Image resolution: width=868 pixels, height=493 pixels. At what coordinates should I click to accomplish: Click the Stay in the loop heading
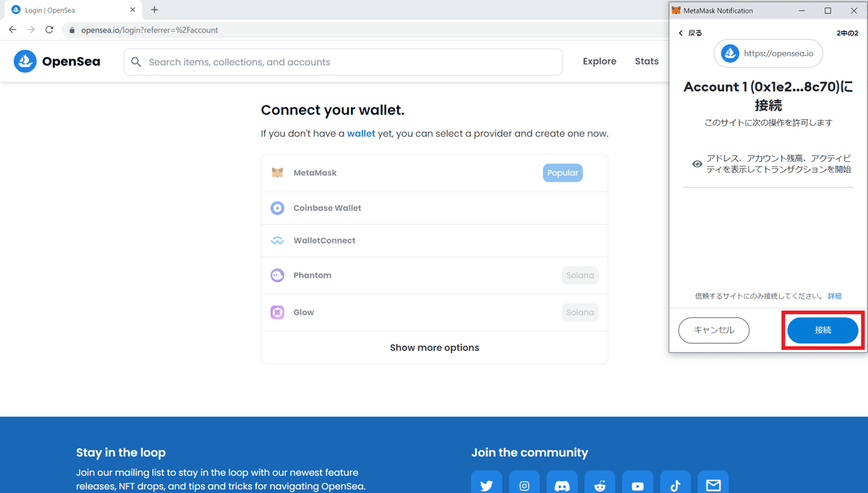(x=121, y=453)
